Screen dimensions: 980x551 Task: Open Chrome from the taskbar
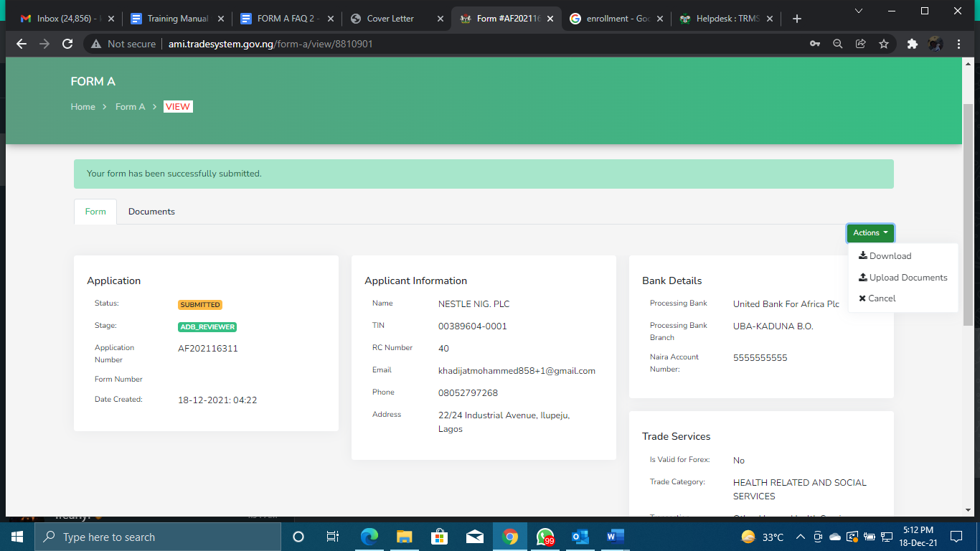point(510,537)
